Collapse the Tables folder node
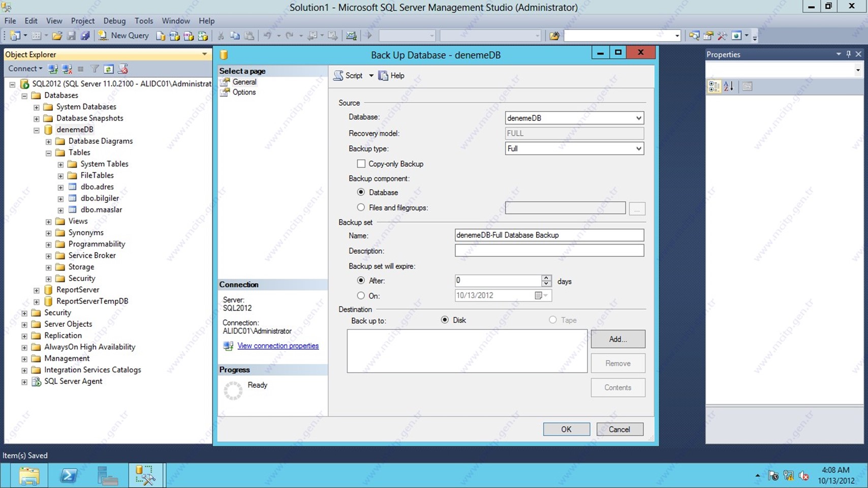Viewport: 868px width, 488px height. (48, 153)
